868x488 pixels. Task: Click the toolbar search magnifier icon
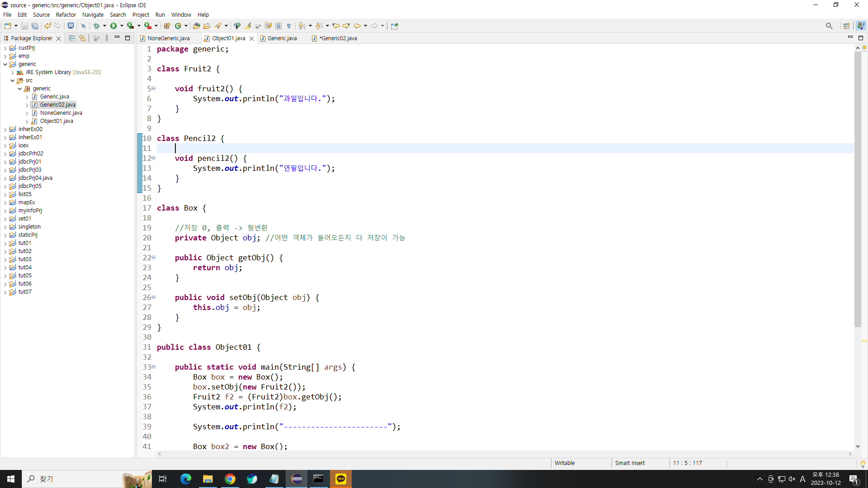pyautogui.click(x=829, y=26)
